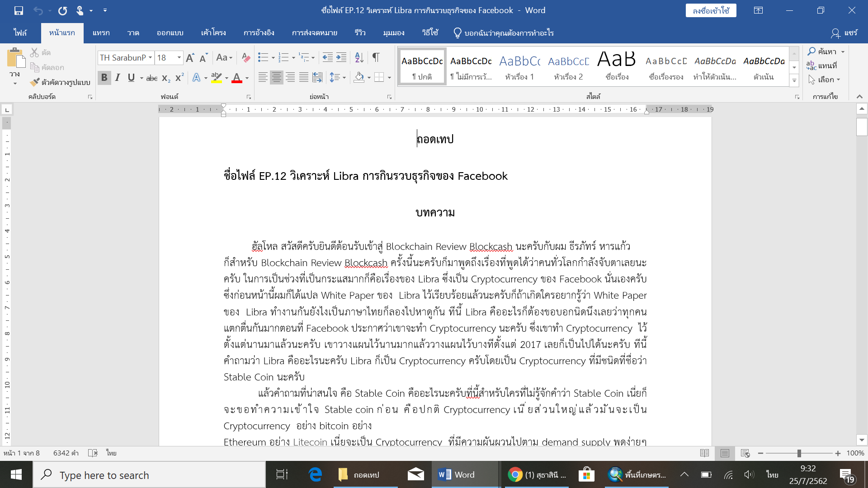
Task: Increase font size with the large A
Action: [190, 57]
